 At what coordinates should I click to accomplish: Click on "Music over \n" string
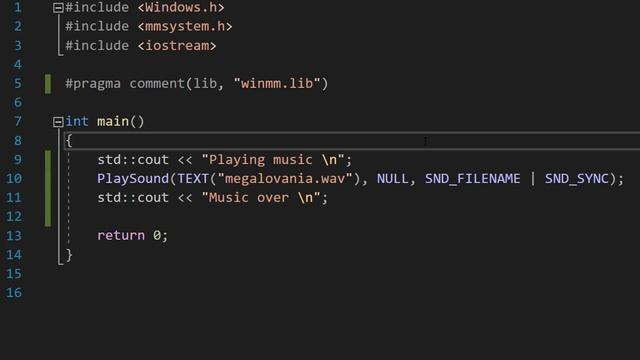(261, 198)
